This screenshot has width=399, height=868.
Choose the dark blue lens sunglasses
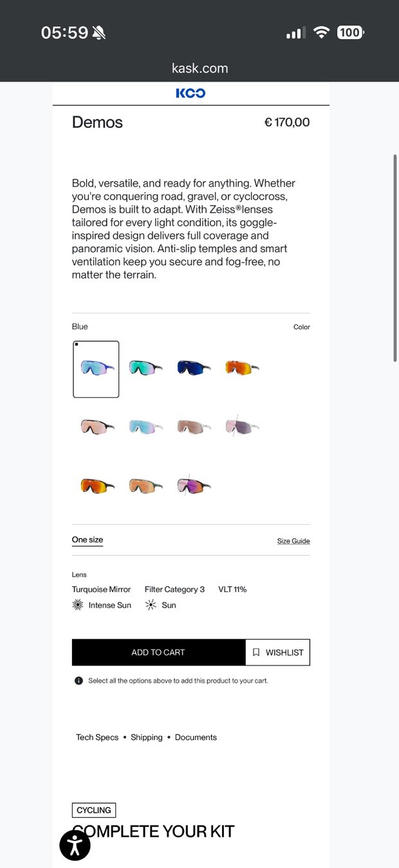click(194, 367)
